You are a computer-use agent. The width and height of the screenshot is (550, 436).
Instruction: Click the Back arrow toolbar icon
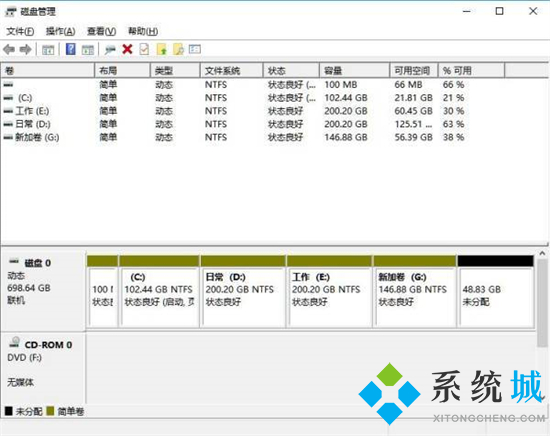(9, 49)
